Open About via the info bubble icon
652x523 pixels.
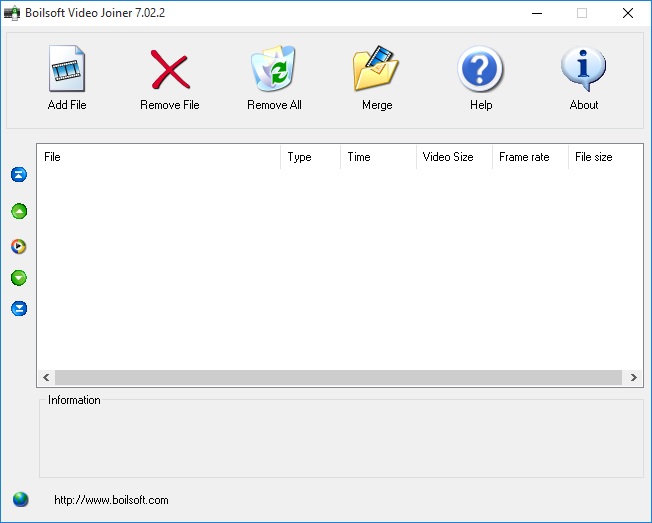pos(583,69)
